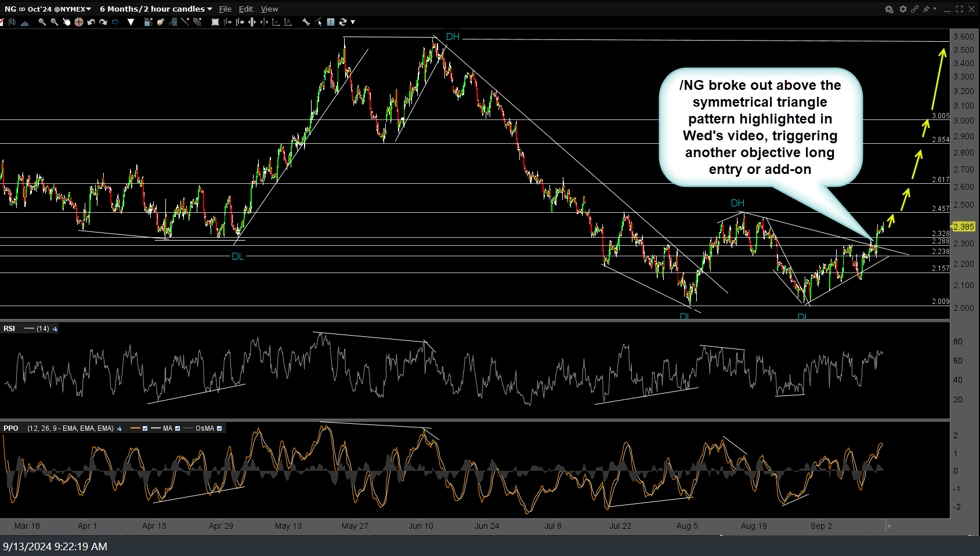Click the zoom in magnifier icon
This screenshot has height=556, width=980.
(42, 22)
